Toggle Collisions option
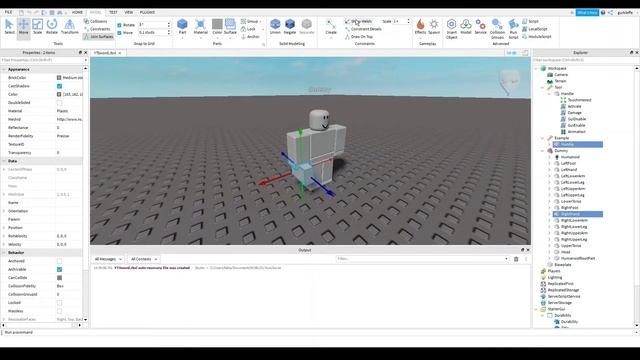640x360 pixels. [96, 21]
